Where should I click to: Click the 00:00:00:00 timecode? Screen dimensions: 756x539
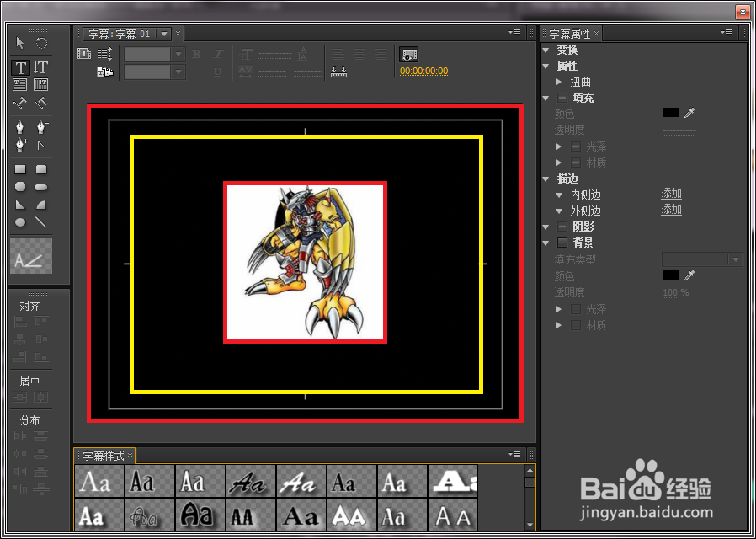coord(423,71)
